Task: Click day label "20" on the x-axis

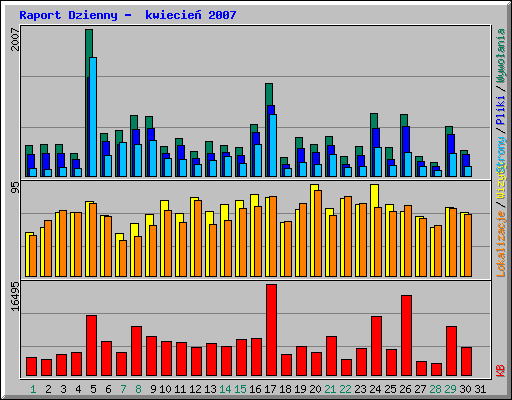Action: [315, 389]
